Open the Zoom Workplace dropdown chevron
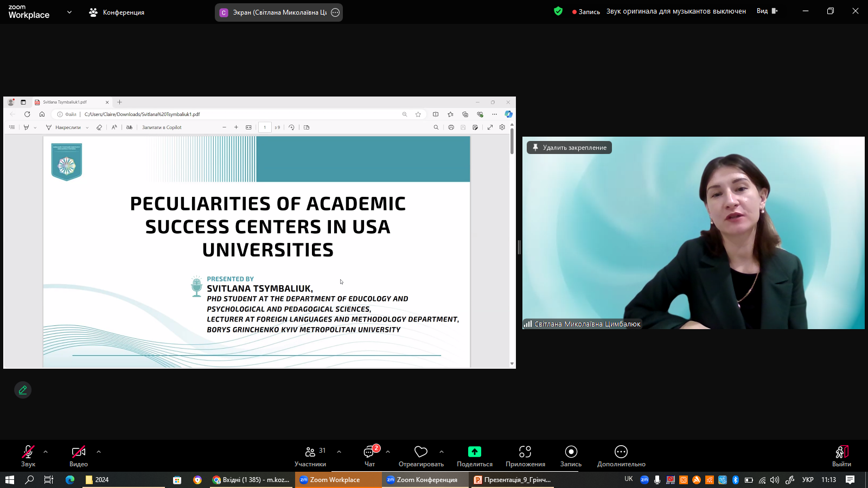868x488 pixels. 69,12
